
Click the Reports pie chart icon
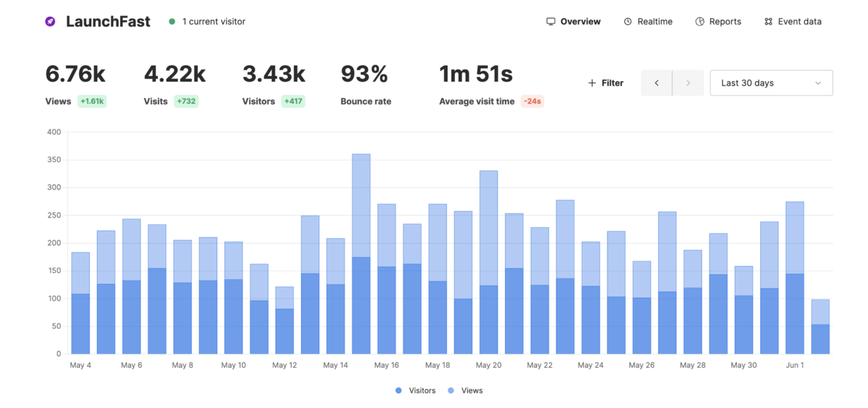pyautogui.click(x=699, y=21)
